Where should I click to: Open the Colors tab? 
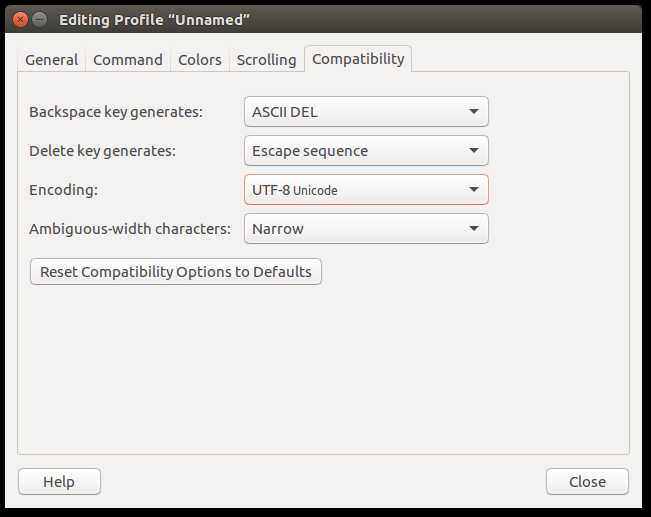200,60
